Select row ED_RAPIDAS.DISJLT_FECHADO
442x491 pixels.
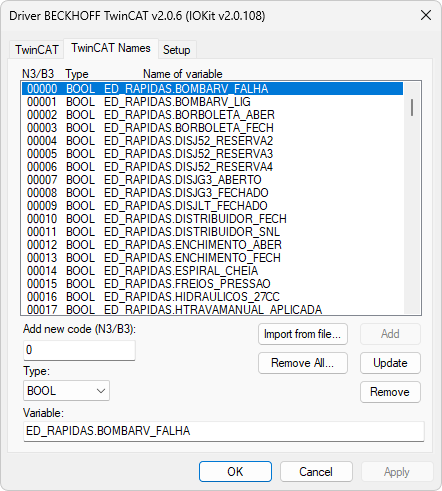[212, 206]
